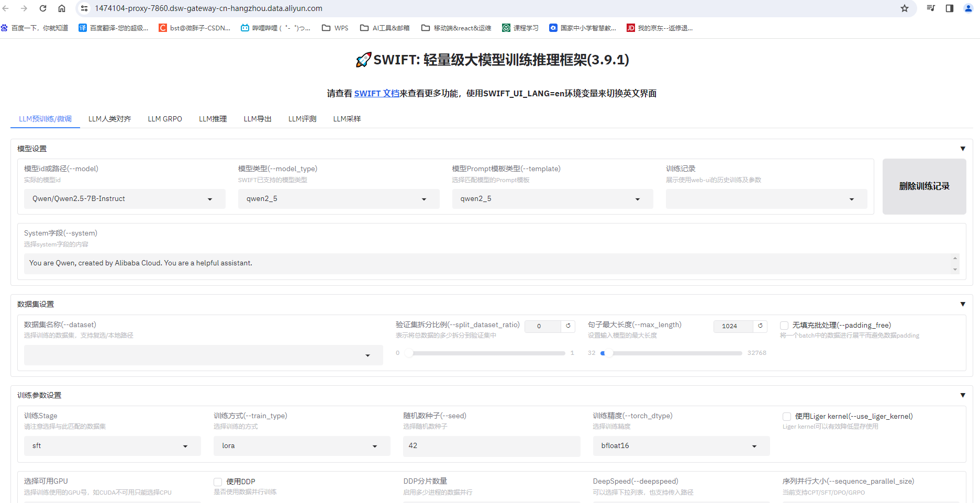Bookmark this page using the star icon
980x503 pixels.
(x=905, y=8)
